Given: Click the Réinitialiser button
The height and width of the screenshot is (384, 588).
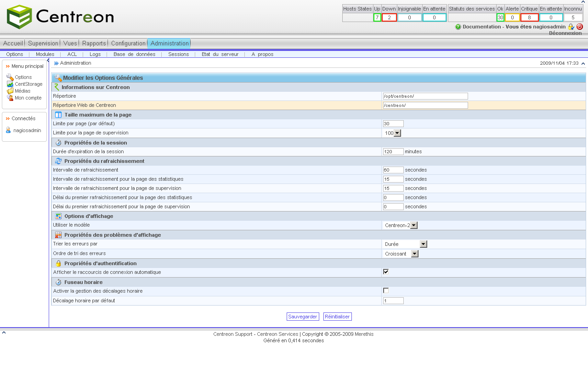Looking at the screenshot, I should click(337, 317).
